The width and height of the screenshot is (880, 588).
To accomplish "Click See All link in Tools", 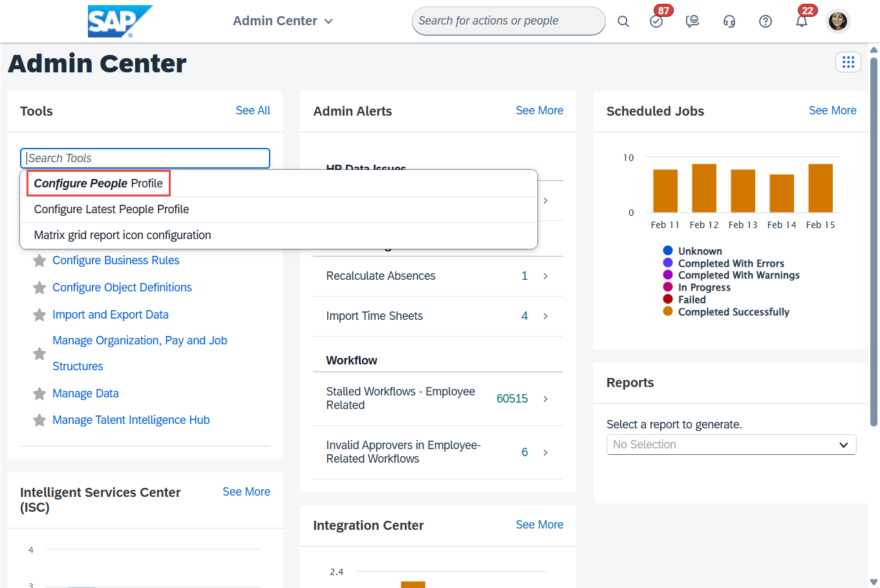I will point(253,110).
